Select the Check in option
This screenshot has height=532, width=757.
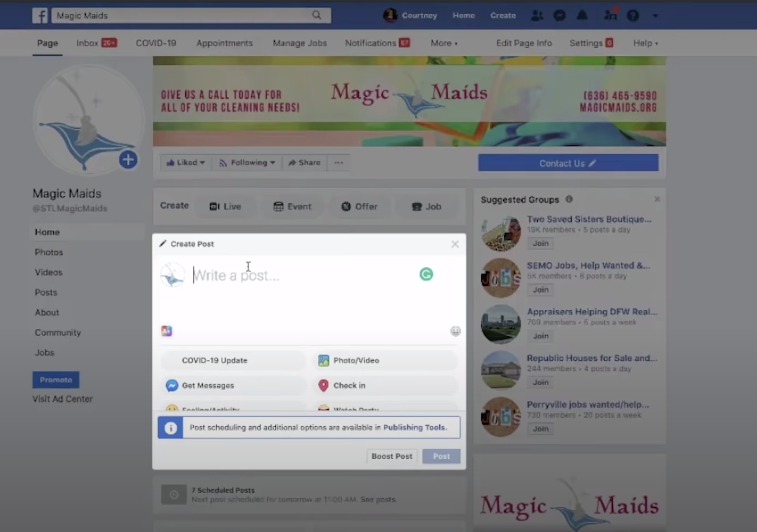tap(385, 385)
